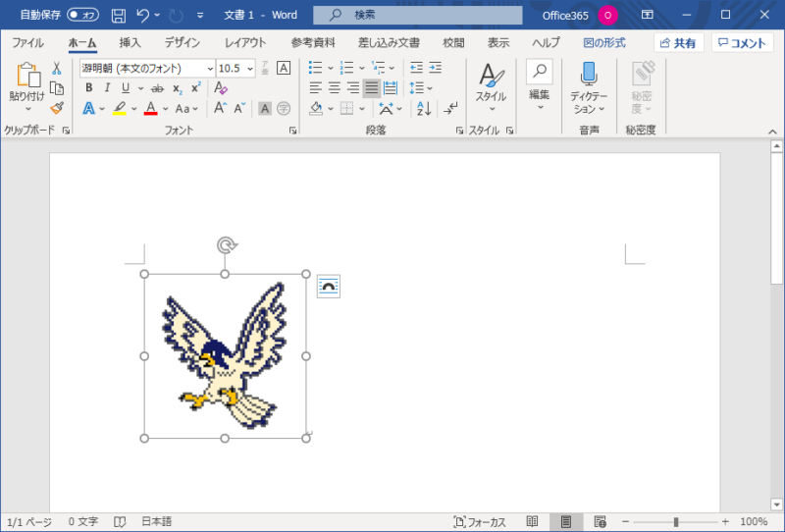Image resolution: width=785 pixels, height=532 pixels.
Task: Align text to the left
Action: click(315, 88)
